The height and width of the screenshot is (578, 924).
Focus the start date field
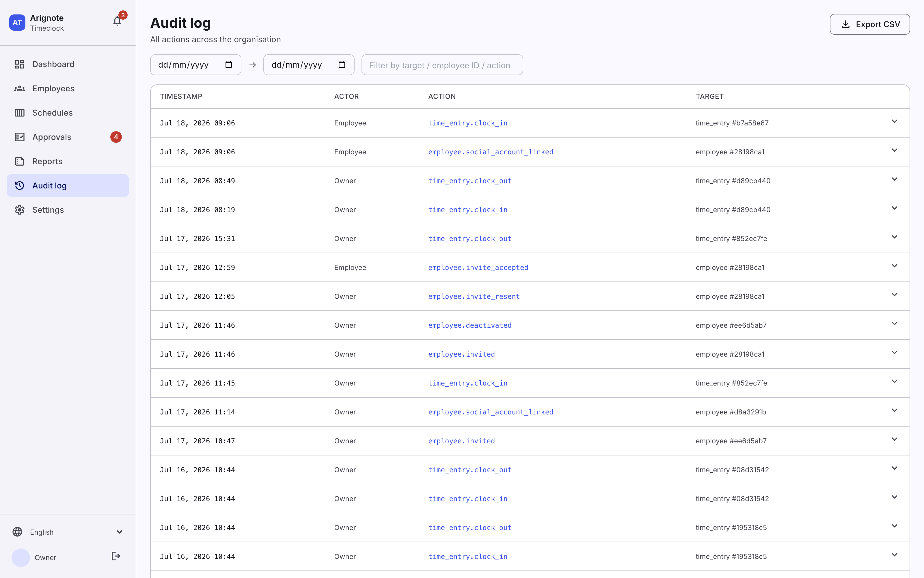point(195,65)
